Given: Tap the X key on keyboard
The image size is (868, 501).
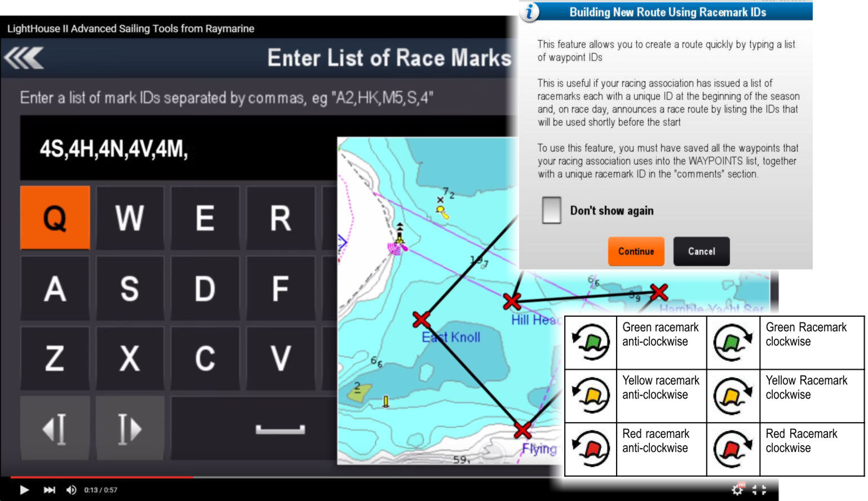Looking at the screenshot, I should 130,358.
